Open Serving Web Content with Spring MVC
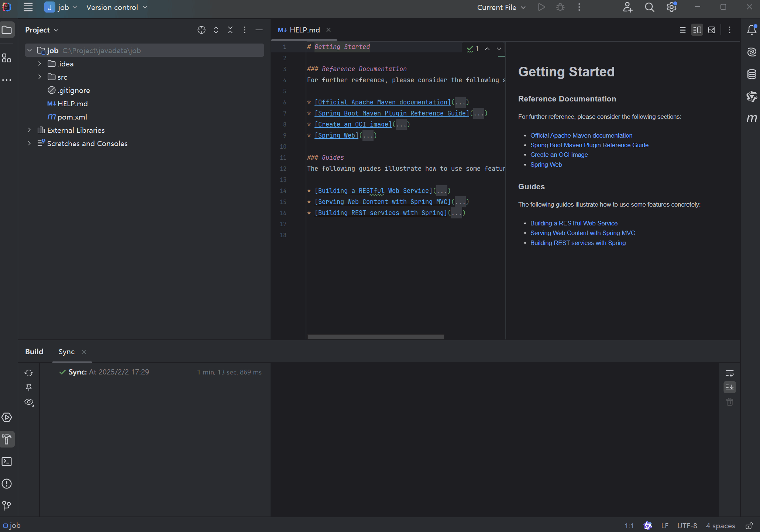 582,233
